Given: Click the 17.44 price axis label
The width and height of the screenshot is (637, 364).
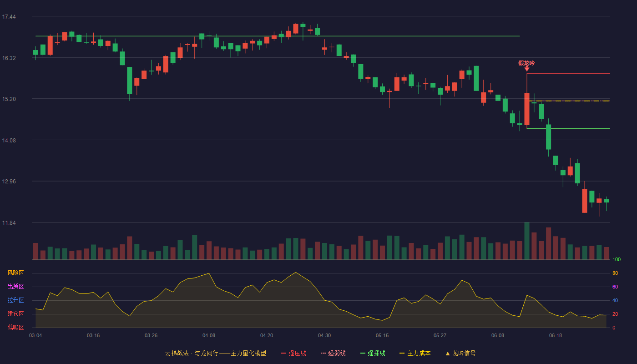Looking at the screenshot, I should 9,17.
